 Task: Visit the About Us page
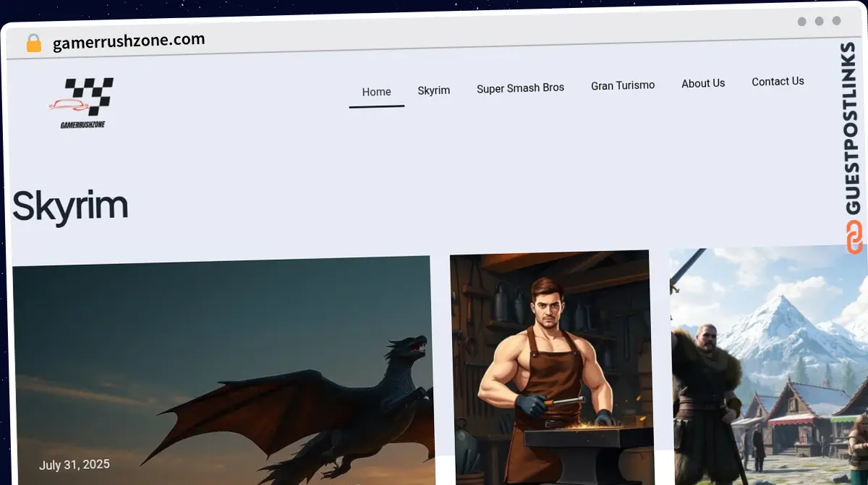[x=702, y=83]
